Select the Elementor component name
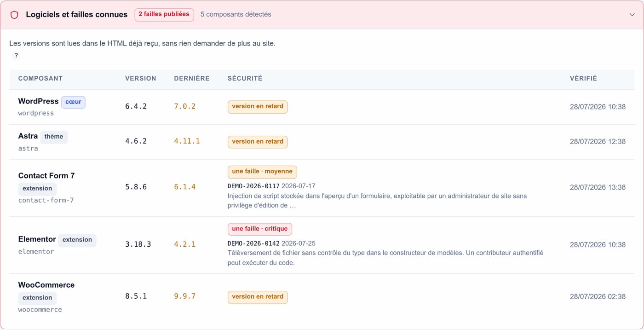The image size is (644, 330). (37, 239)
